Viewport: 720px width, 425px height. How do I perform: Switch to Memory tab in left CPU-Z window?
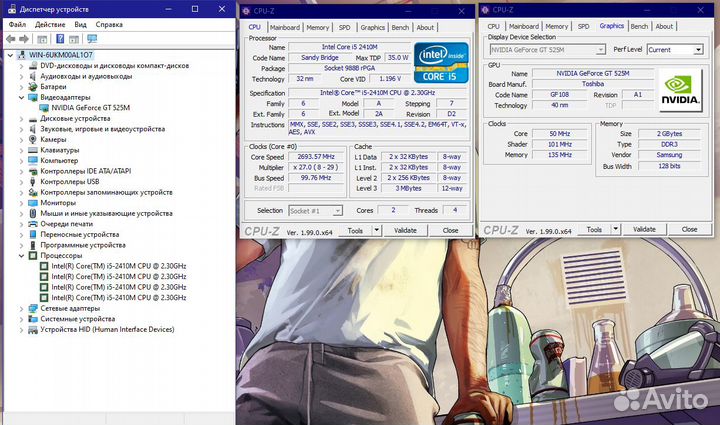318,28
